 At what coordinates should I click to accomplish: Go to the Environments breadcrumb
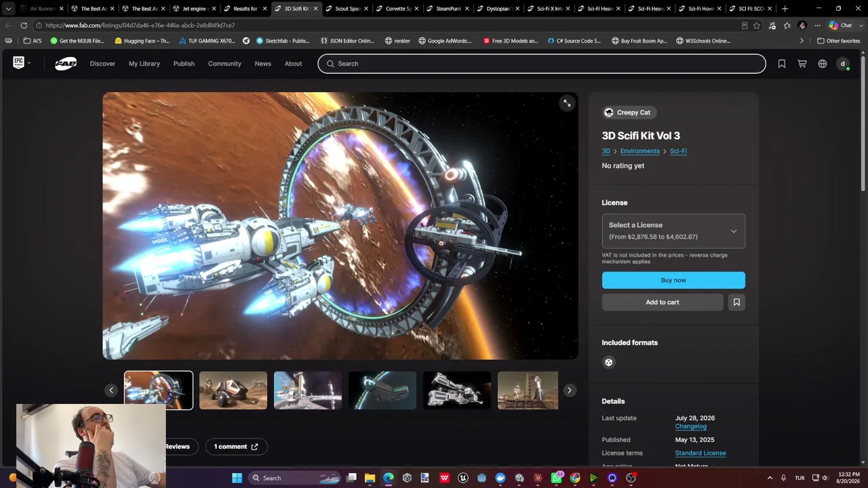pyautogui.click(x=639, y=151)
